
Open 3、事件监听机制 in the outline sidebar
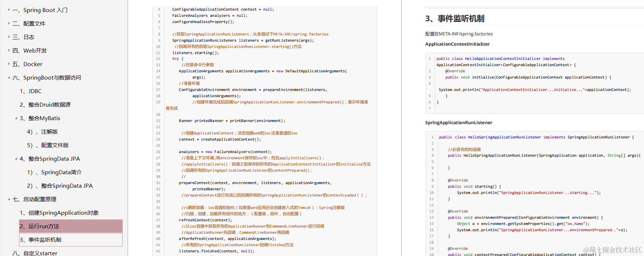71,240
